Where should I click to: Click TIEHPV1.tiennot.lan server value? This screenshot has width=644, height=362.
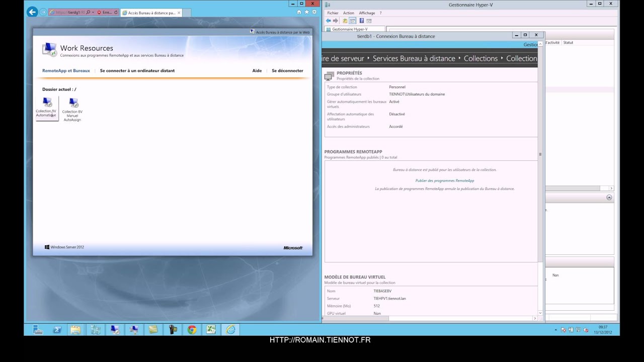pos(390,299)
